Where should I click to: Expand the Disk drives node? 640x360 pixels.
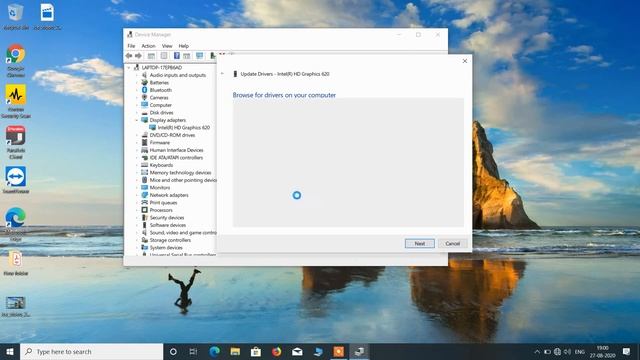pyautogui.click(x=137, y=113)
